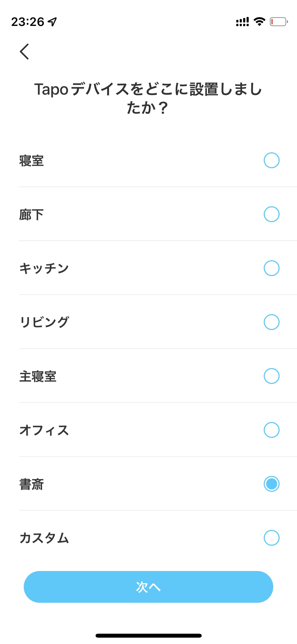Tap the home indicator bar

click(148, 636)
